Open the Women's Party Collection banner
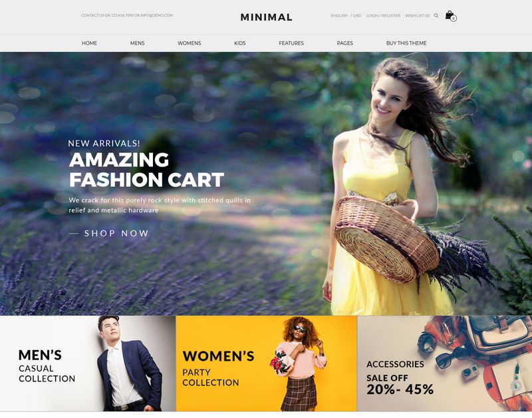The image size is (532, 418). point(267,363)
